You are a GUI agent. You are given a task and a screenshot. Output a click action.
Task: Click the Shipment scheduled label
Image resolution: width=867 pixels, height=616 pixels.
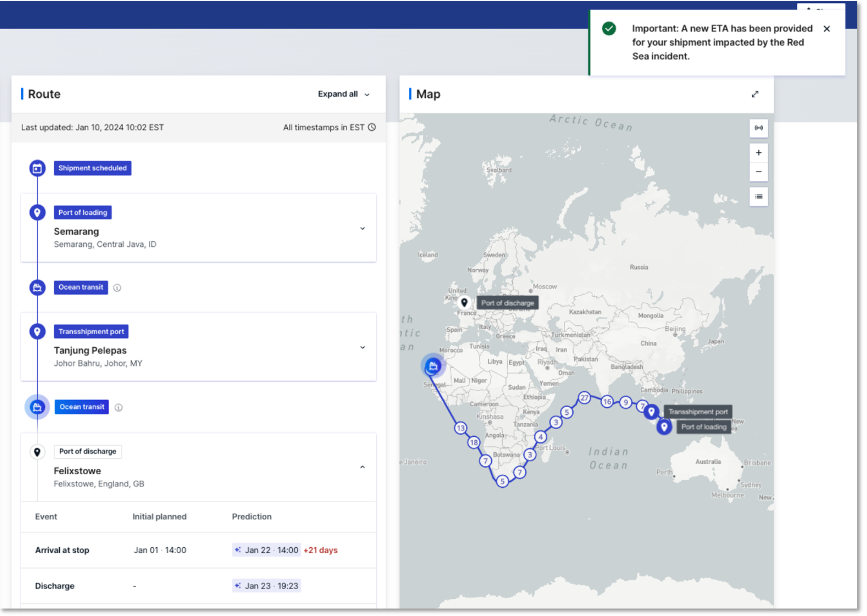(x=92, y=169)
